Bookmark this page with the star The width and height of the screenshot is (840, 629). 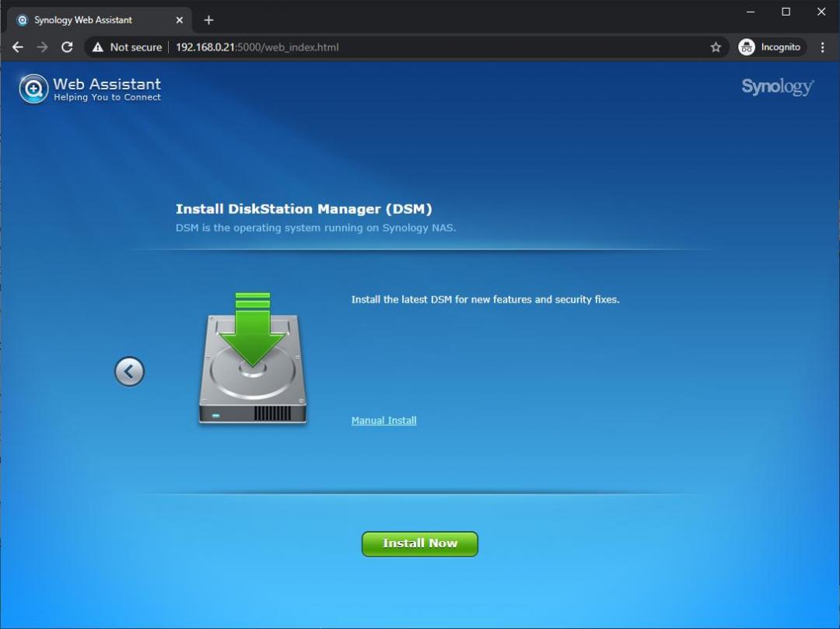716,47
